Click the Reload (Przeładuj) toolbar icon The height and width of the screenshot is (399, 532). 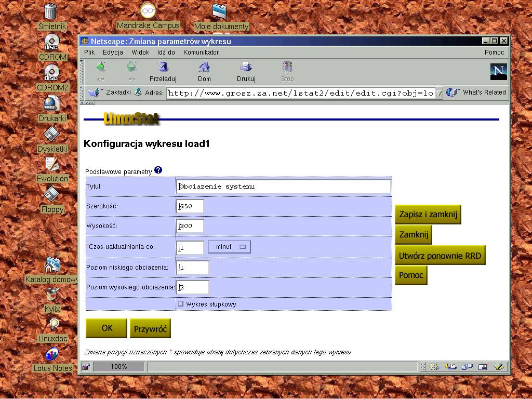pos(163,68)
